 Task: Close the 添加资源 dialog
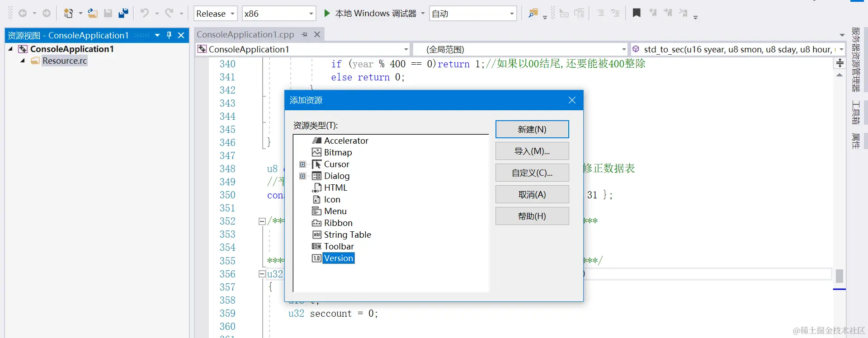click(572, 100)
